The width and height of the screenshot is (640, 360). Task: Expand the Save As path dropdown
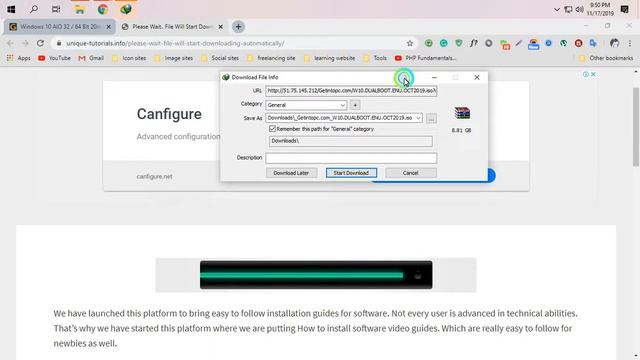[418, 118]
